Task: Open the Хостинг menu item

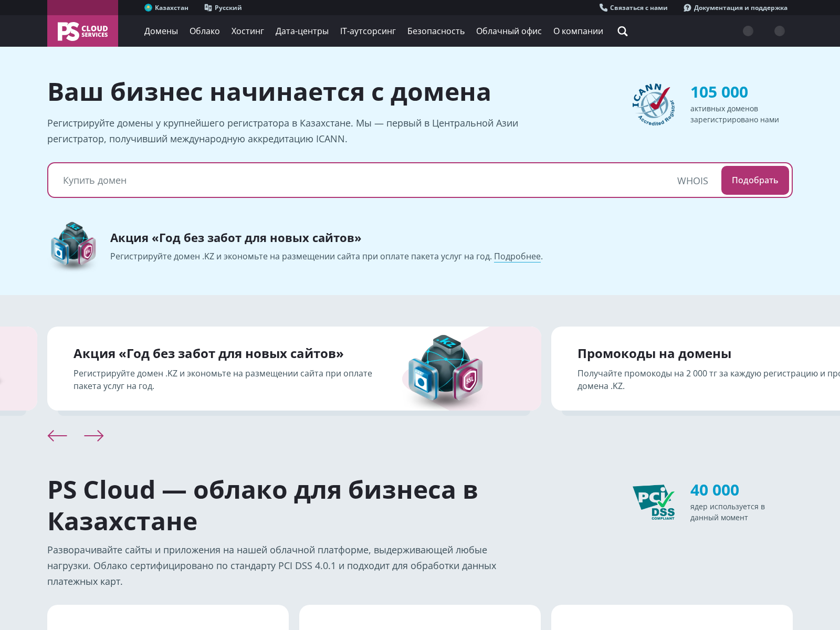Action: point(247,31)
